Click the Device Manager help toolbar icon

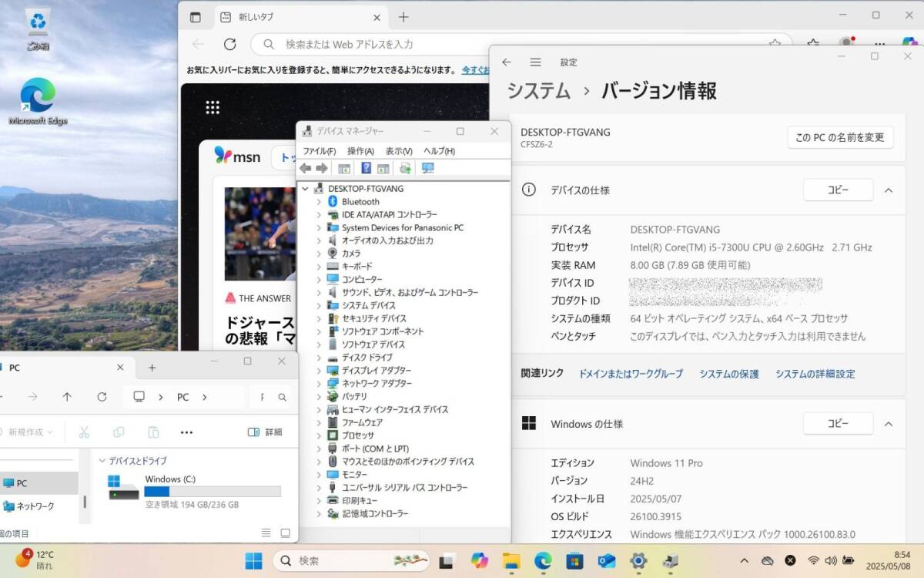(367, 168)
